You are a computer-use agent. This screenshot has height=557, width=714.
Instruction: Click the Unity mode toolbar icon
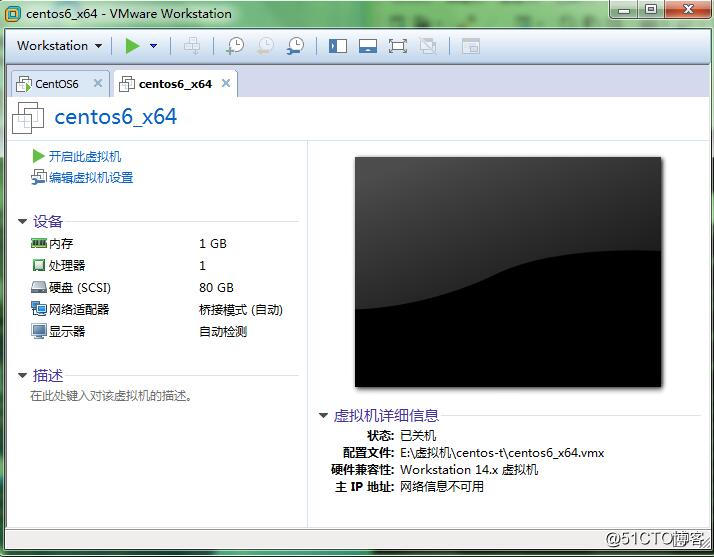click(x=428, y=46)
